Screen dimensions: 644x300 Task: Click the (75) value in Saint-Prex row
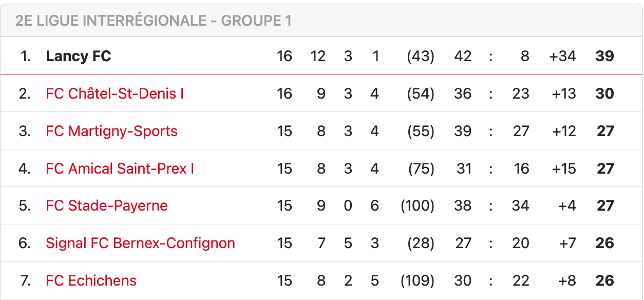(x=421, y=168)
